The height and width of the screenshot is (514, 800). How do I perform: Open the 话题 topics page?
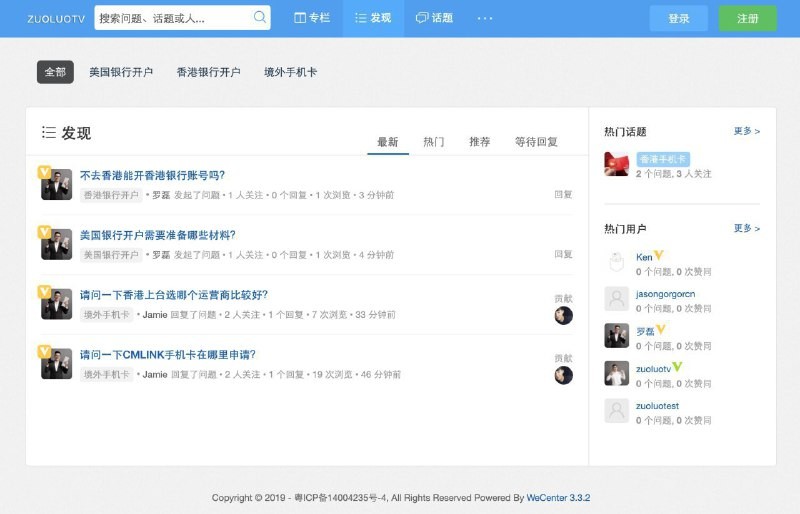[434, 18]
